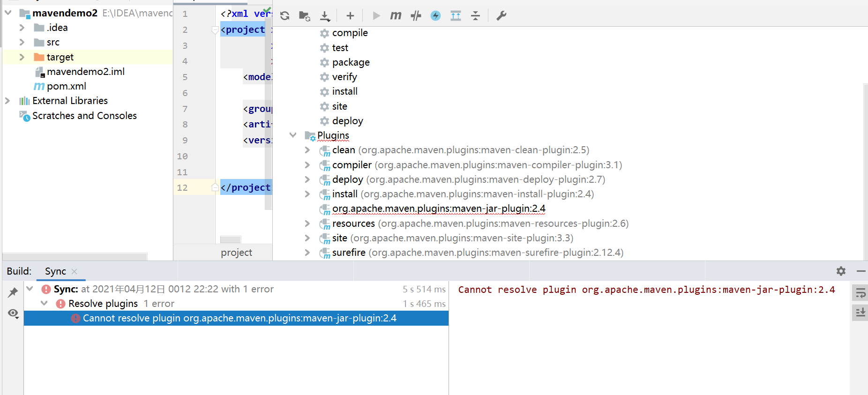
Task: Show Maven dependencies diagram icon
Action: (456, 16)
